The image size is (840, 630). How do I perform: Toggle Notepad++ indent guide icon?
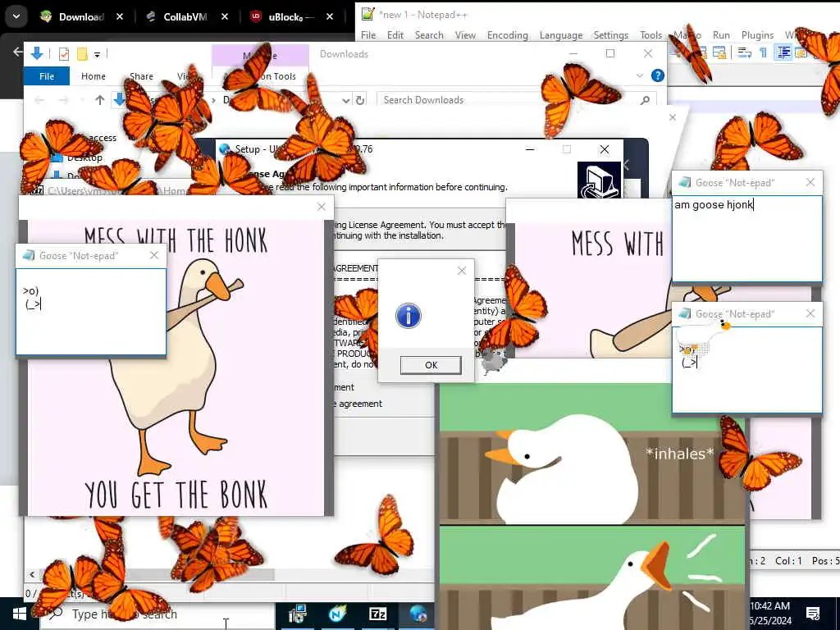(x=783, y=52)
